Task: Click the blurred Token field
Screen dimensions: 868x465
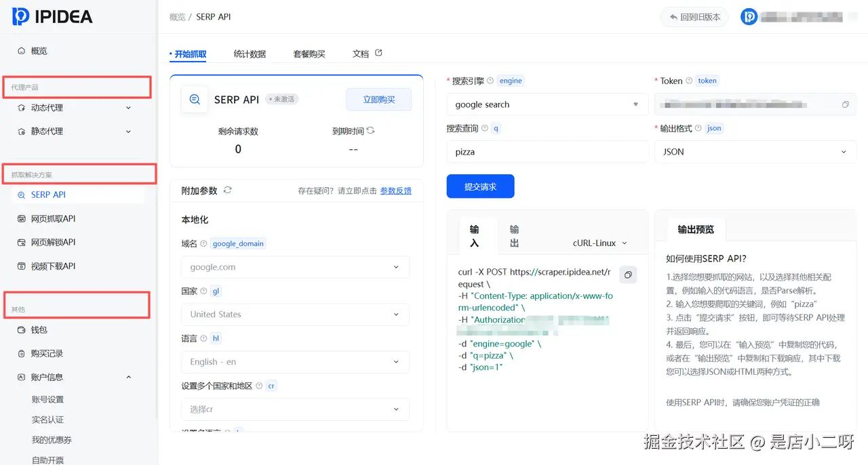Action: [755, 104]
